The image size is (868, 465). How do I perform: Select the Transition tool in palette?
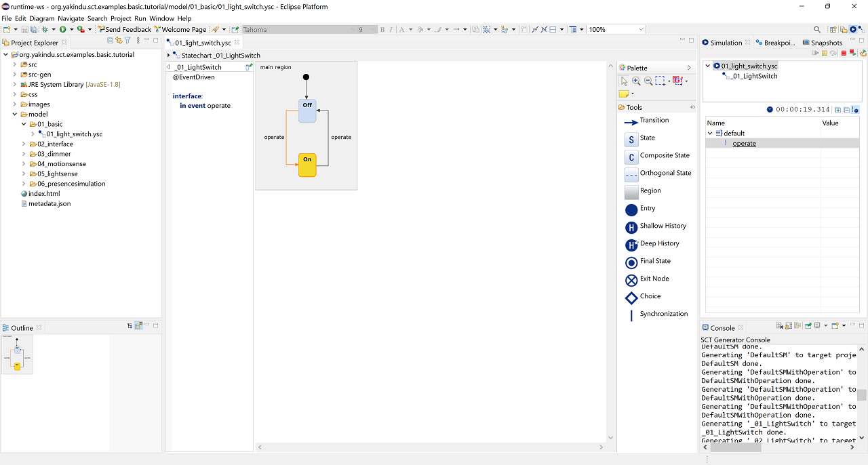[x=646, y=121]
